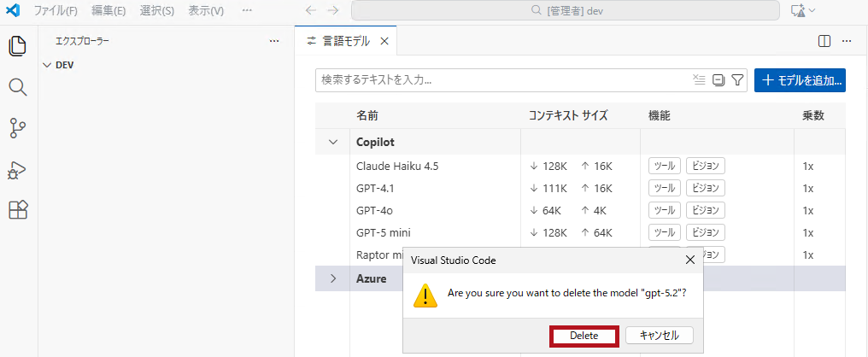
Task: Clear the search filter text icon
Action: point(699,80)
